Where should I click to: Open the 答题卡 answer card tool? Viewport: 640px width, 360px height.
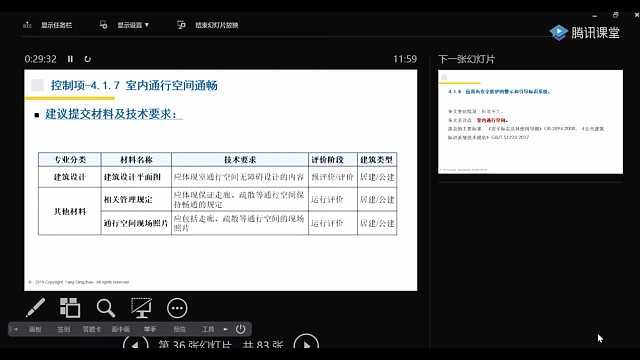coord(92,329)
